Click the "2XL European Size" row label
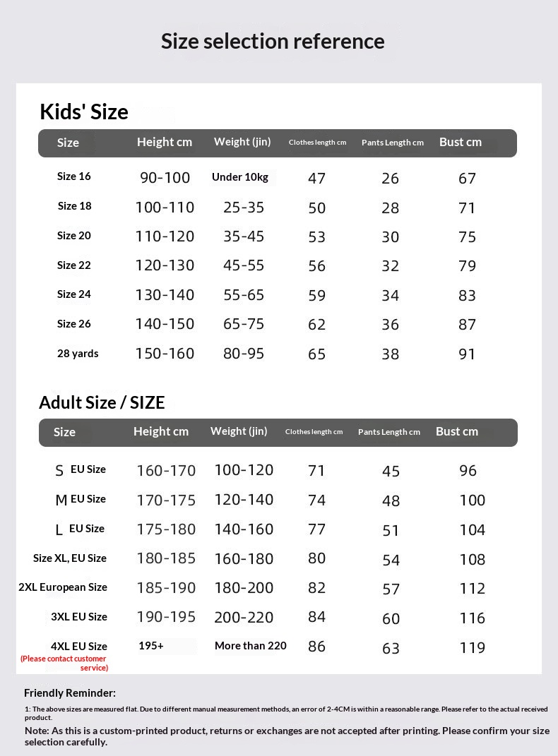 pyautogui.click(x=63, y=587)
